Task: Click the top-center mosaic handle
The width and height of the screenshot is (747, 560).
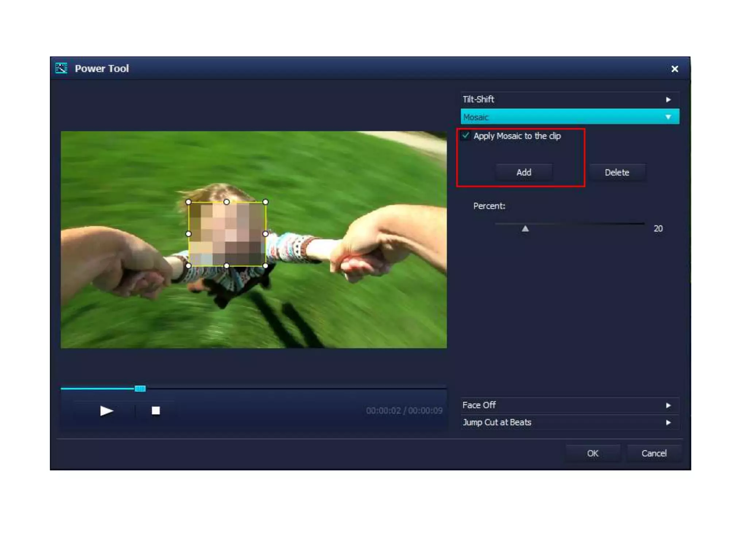Action: (227, 202)
